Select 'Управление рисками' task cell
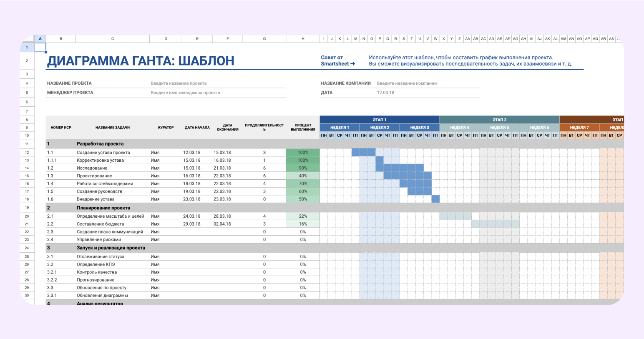644x339 pixels. click(113, 240)
